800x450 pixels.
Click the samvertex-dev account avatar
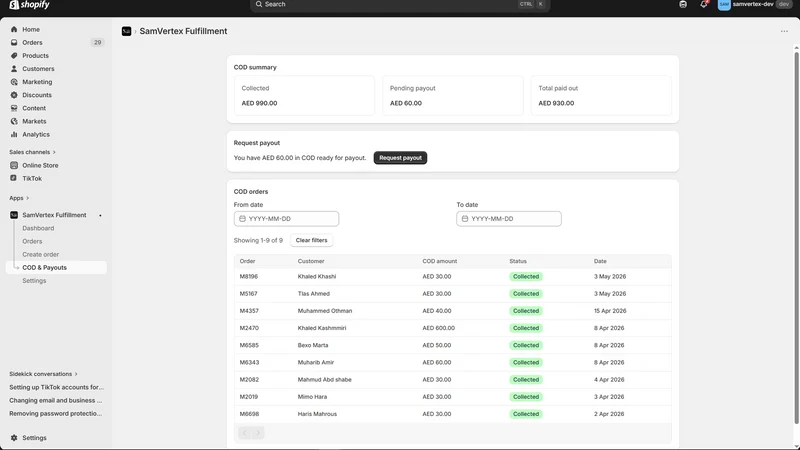[x=724, y=5]
